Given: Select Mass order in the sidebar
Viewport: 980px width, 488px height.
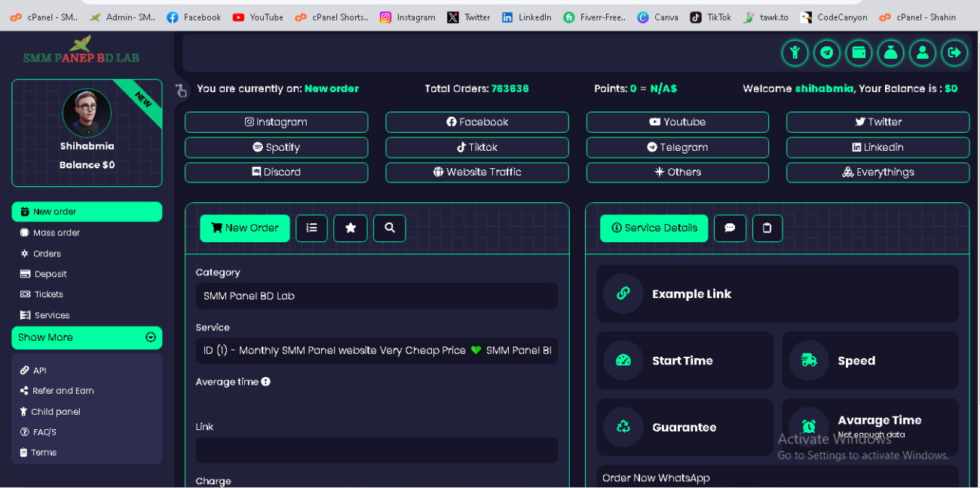Looking at the screenshot, I should 56,233.
